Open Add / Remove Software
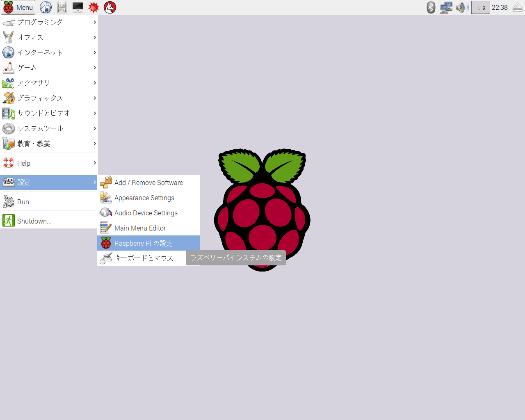 pyautogui.click(x=148, y=183)
